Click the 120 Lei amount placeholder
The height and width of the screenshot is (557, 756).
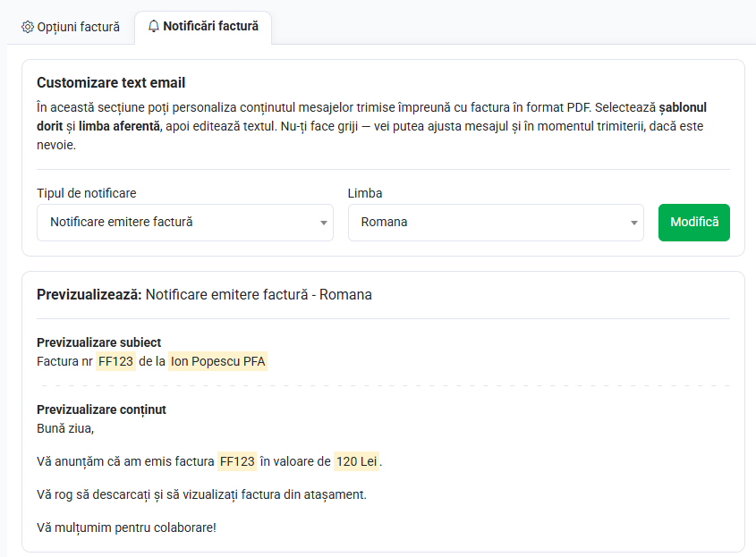pyautogui.click(x=356, y=461)
